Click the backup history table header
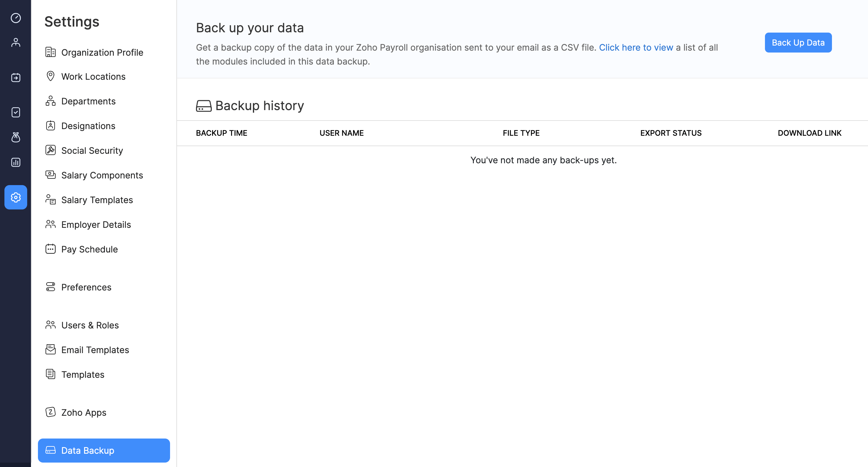 coord(523,133)
